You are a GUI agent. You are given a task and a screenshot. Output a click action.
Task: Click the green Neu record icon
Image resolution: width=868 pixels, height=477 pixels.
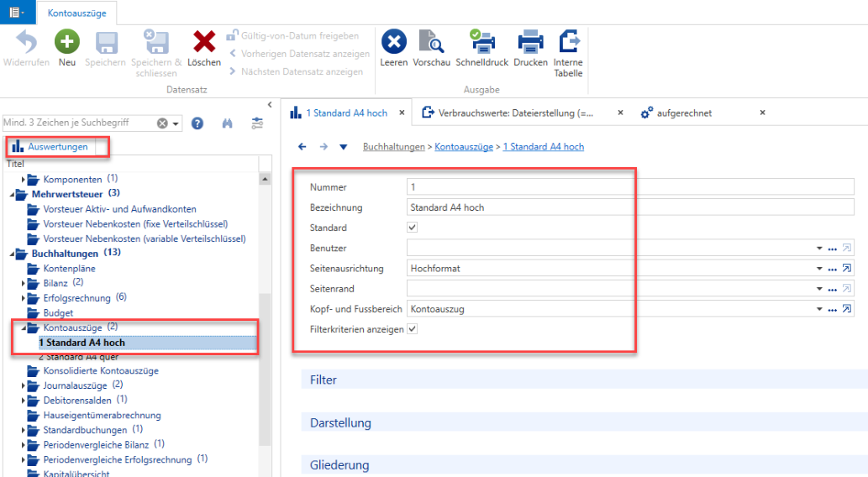(x=67, y=42)
